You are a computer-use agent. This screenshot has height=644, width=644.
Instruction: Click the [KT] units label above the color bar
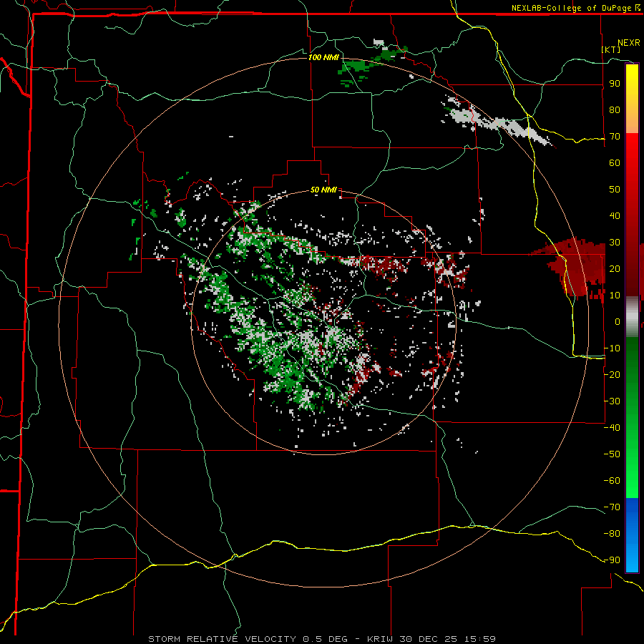611,49
